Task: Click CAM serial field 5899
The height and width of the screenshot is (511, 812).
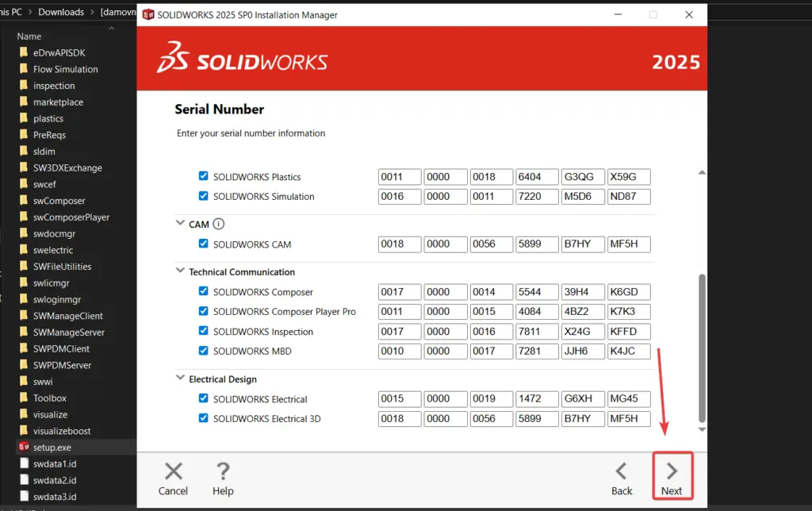Action: coord(537,244)
